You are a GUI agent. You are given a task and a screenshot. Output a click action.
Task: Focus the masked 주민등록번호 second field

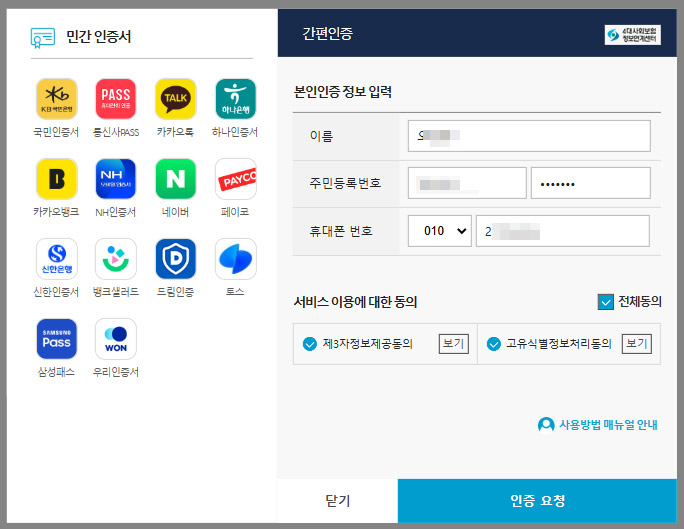click(x=591, y=183)
